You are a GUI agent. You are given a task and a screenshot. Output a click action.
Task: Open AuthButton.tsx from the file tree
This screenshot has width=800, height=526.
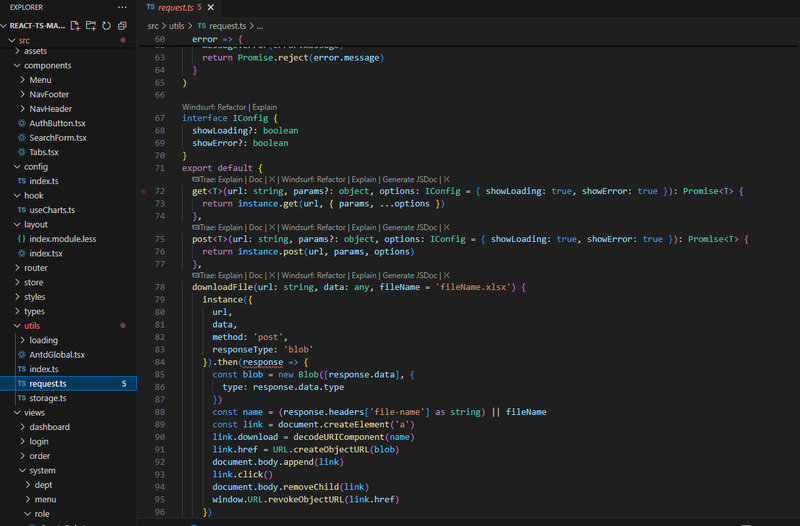(58, 123)
